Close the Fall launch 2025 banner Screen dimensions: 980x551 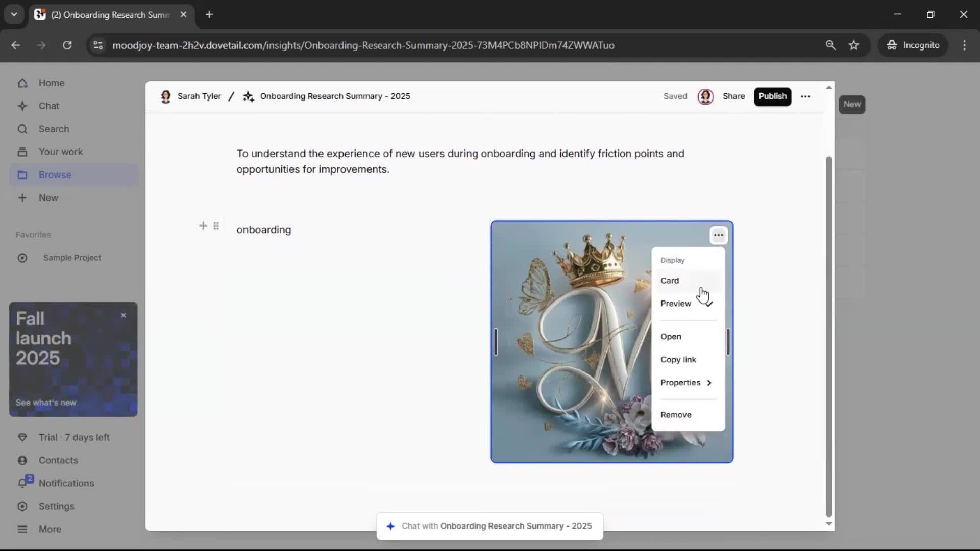point(124,315)
